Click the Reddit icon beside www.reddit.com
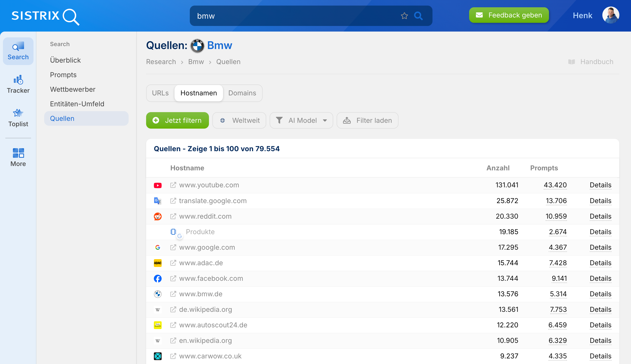This screenshot has height=364, width=631. (158, 216)
